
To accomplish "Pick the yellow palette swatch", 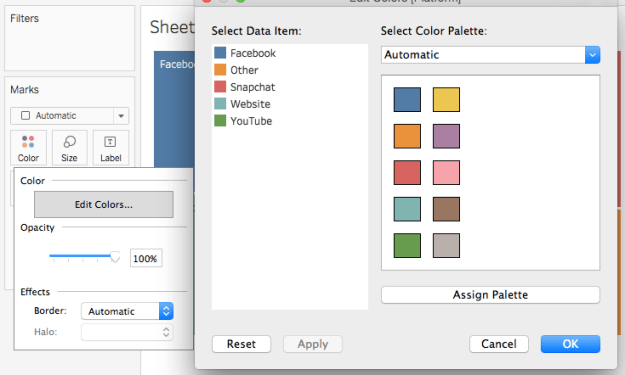I will click(x=446, y=100).
